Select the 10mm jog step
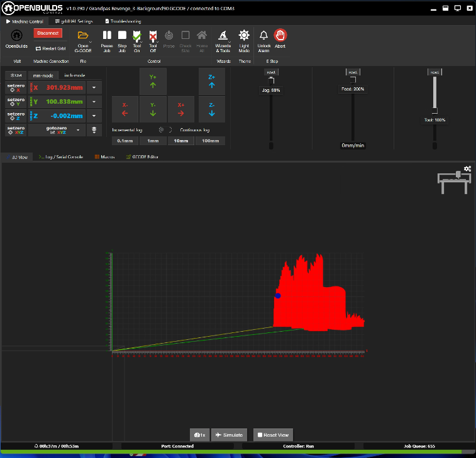 coord(181,141)
